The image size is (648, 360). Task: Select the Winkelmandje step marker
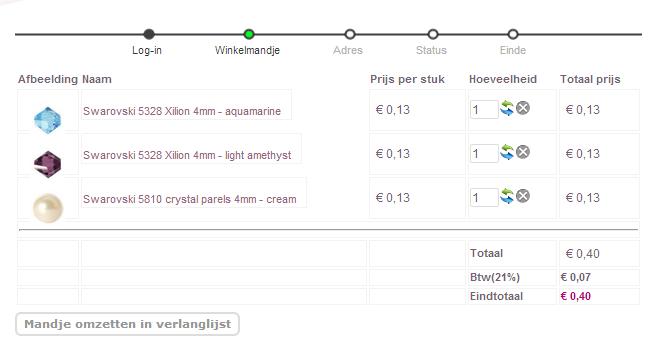[x=249, y=34]
